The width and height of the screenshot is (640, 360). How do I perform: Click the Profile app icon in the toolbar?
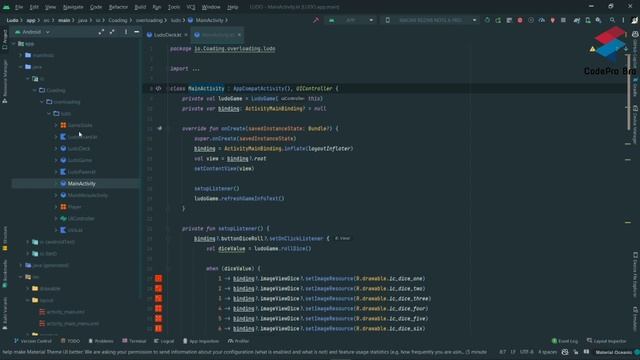coord(542,20)
